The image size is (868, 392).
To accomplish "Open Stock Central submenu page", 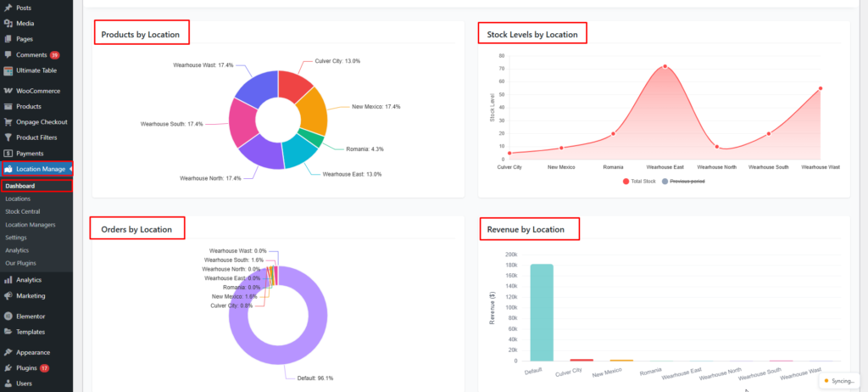I will click(23, 211).
